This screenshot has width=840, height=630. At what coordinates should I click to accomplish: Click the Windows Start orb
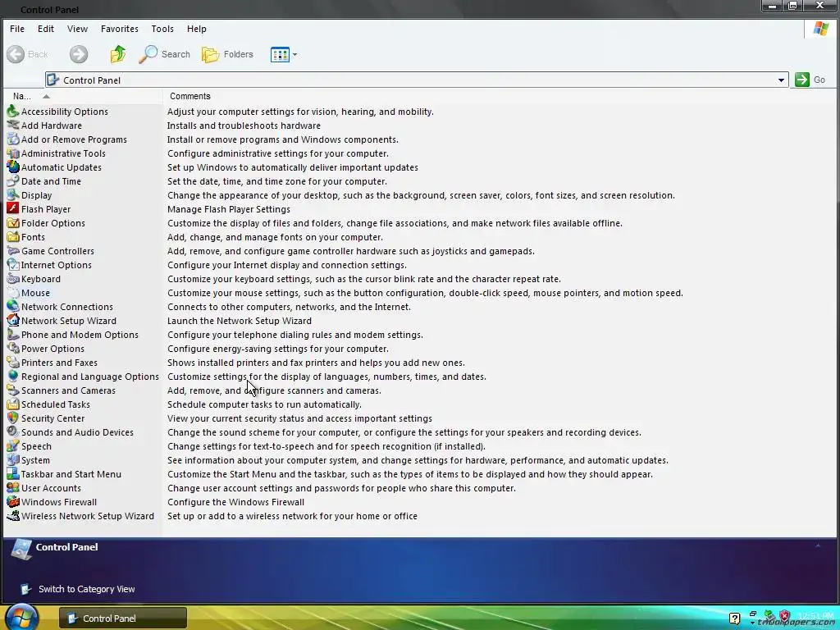[21, 617]
